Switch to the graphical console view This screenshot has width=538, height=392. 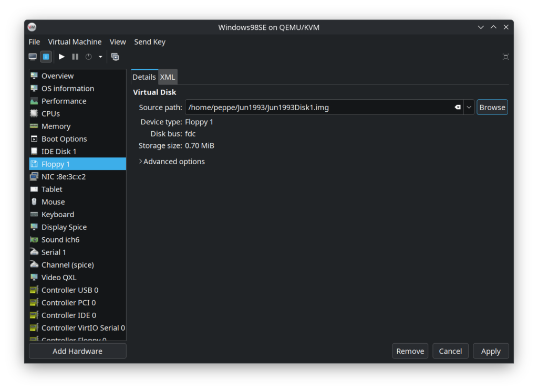point(32,56)
